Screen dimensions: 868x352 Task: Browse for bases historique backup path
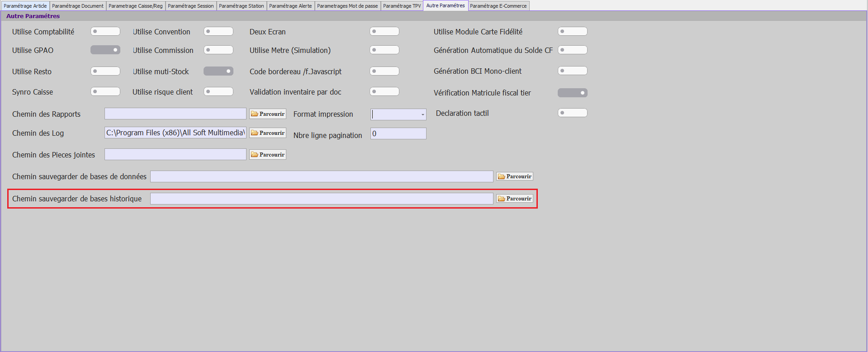pyautogui.click(x=515, y=199)
